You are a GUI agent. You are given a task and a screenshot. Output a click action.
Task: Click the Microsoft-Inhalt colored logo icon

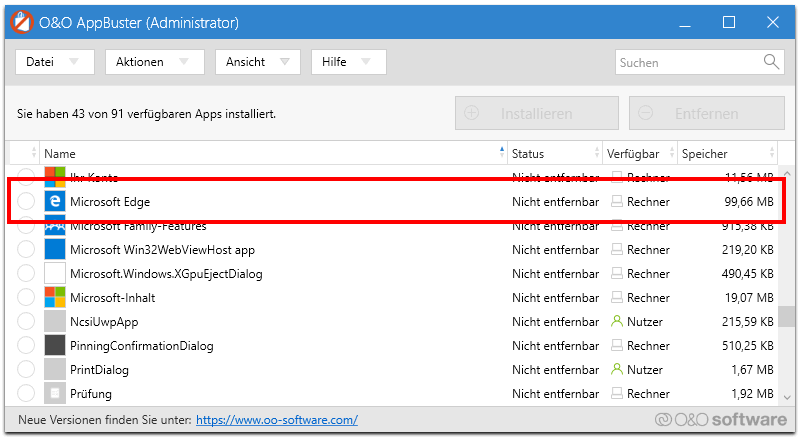pyautogui.click(x=55, y=297)
